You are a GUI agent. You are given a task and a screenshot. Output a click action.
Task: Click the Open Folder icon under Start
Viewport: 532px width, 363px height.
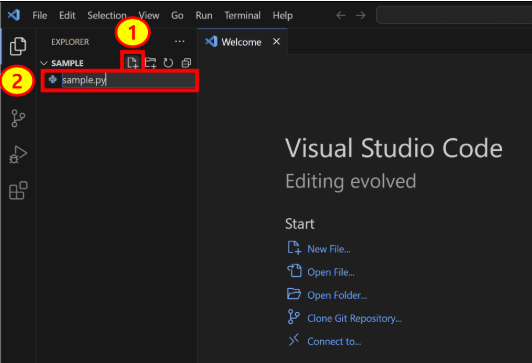[294, 294]
